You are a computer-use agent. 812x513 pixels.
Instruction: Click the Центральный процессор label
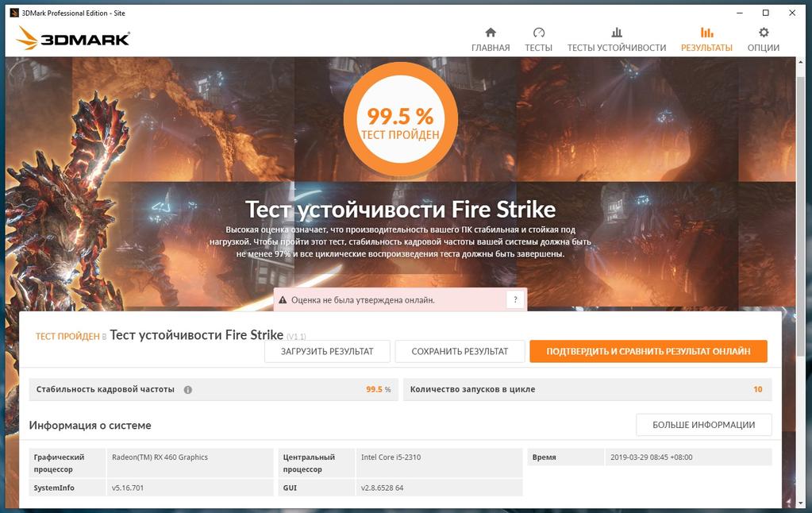(x=309, y=463)
